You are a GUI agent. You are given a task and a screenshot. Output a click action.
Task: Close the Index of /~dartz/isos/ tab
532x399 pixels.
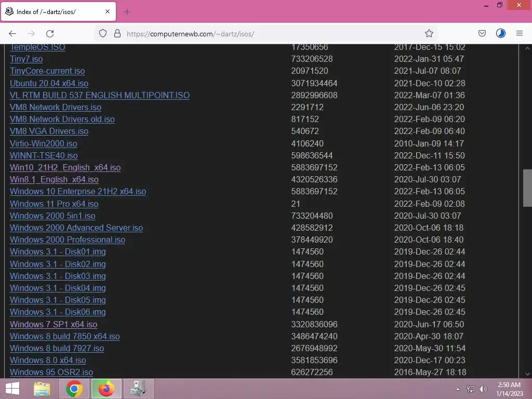tap(108, 11)
